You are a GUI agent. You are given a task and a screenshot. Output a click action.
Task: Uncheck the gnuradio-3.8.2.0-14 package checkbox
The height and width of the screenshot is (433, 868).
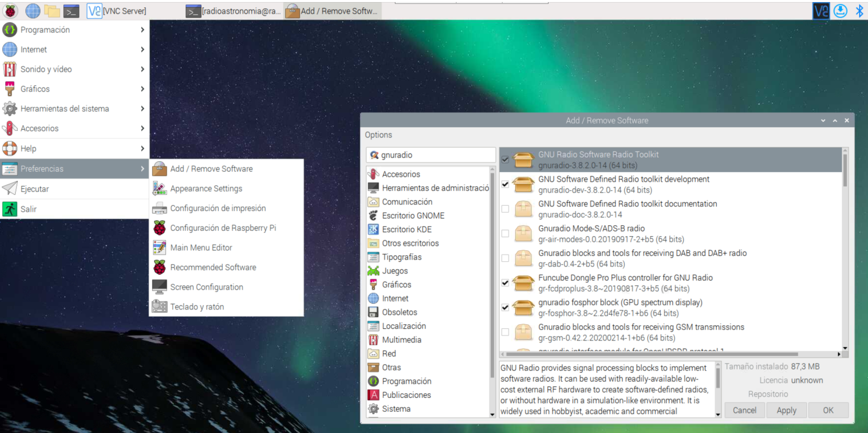tap(505, 160)
